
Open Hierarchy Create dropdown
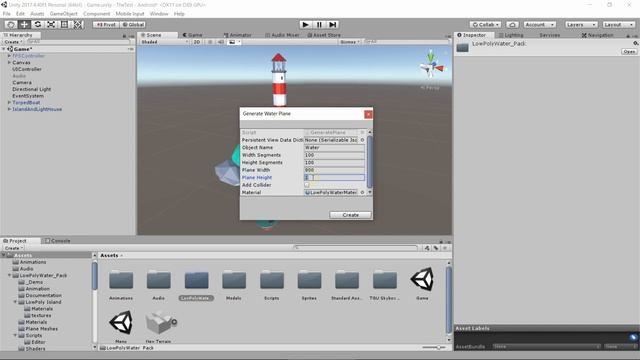(x=13, y=42)
